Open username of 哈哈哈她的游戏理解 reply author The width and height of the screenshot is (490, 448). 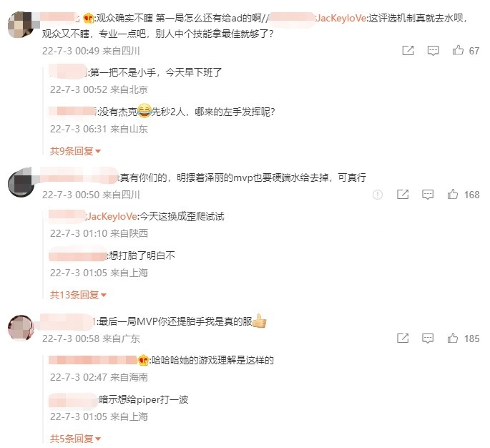pos(93,360)
